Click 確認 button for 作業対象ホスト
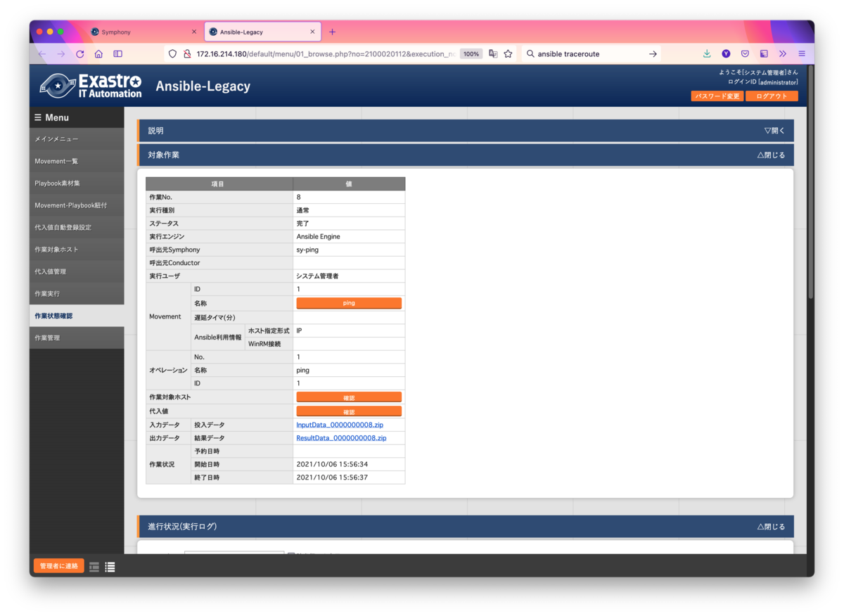The height and width of the screenshot is (616, 844). [x=349, y=397]
